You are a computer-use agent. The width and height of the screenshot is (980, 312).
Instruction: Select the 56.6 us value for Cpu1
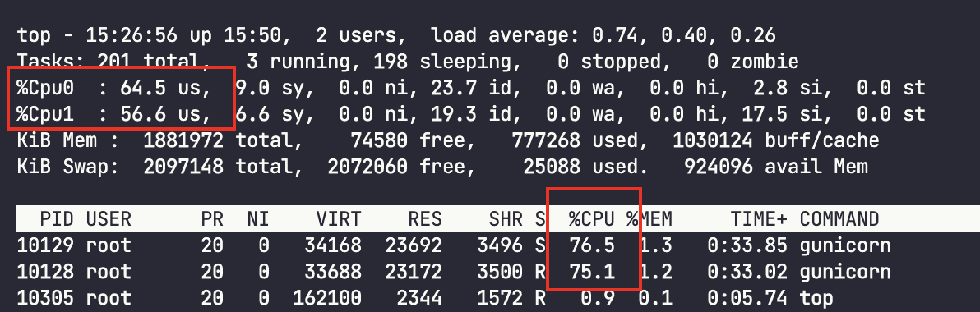160,115
